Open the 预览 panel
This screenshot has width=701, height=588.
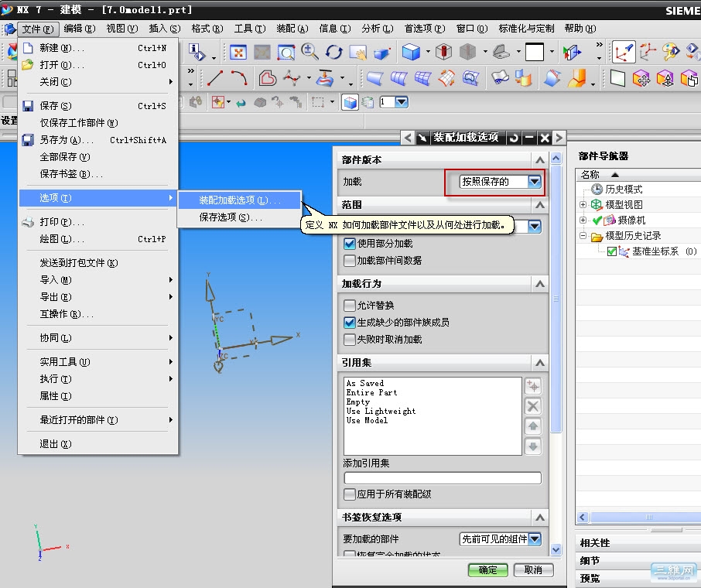(638, 578)
